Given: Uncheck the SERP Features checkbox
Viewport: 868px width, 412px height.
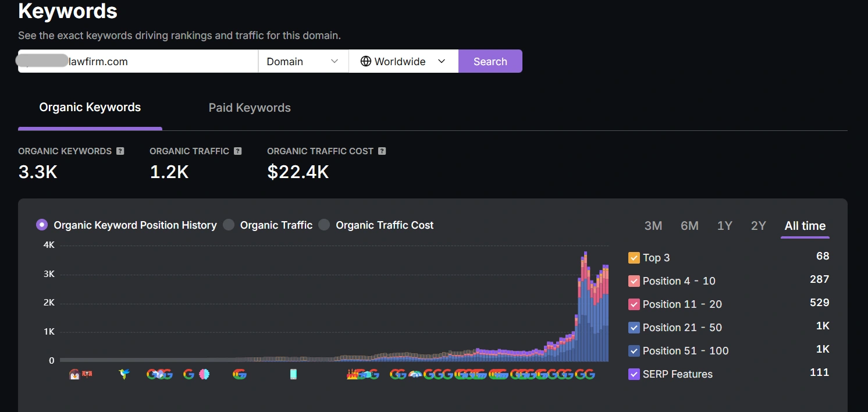Looking at the screenshot, I should tap(634, 374).
